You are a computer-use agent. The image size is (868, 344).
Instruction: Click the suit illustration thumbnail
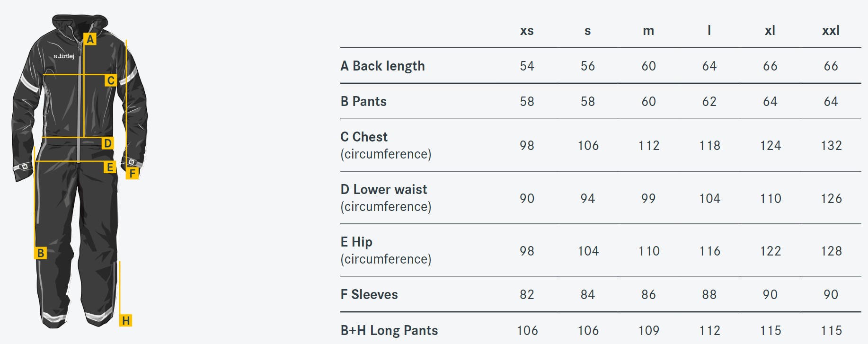click(80, 171)
